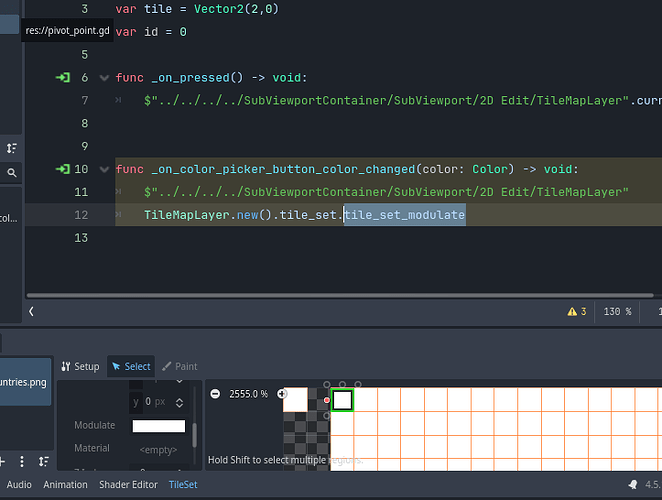The width and height of the screenshot is (662, 500).
Task: Open the Shader Editor bottom tab
Action: click(x=128, y=485)
